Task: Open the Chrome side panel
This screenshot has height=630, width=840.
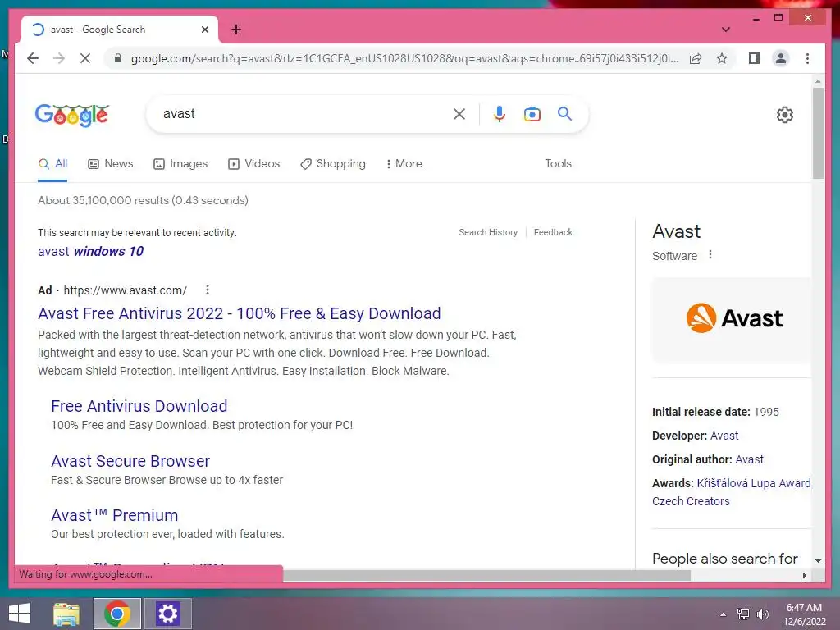Action: [x=755, y=58]
